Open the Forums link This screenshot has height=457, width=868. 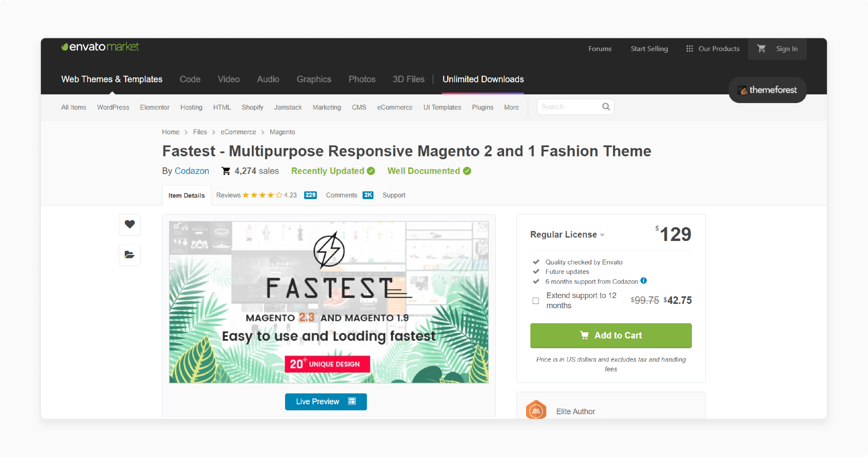(x=600, y=49)
